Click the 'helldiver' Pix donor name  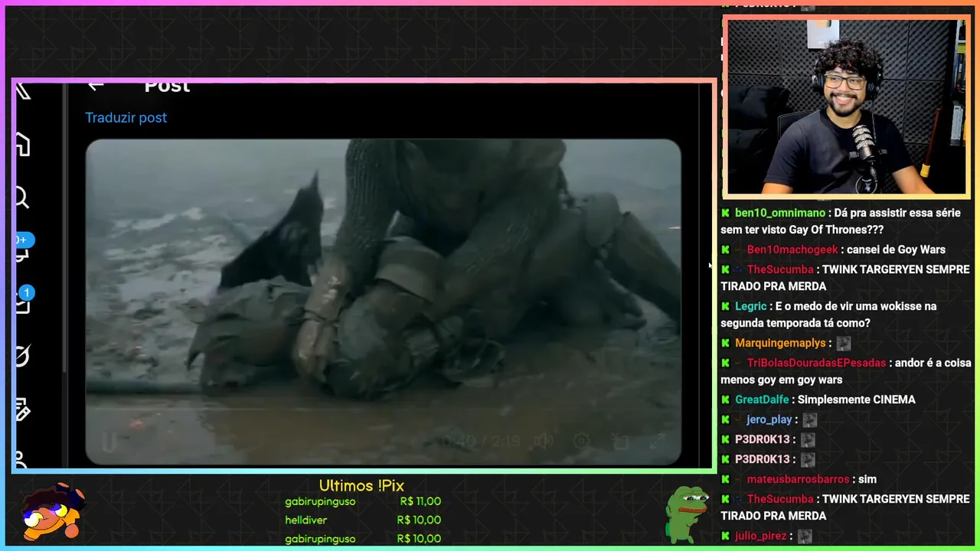(306, 520)
